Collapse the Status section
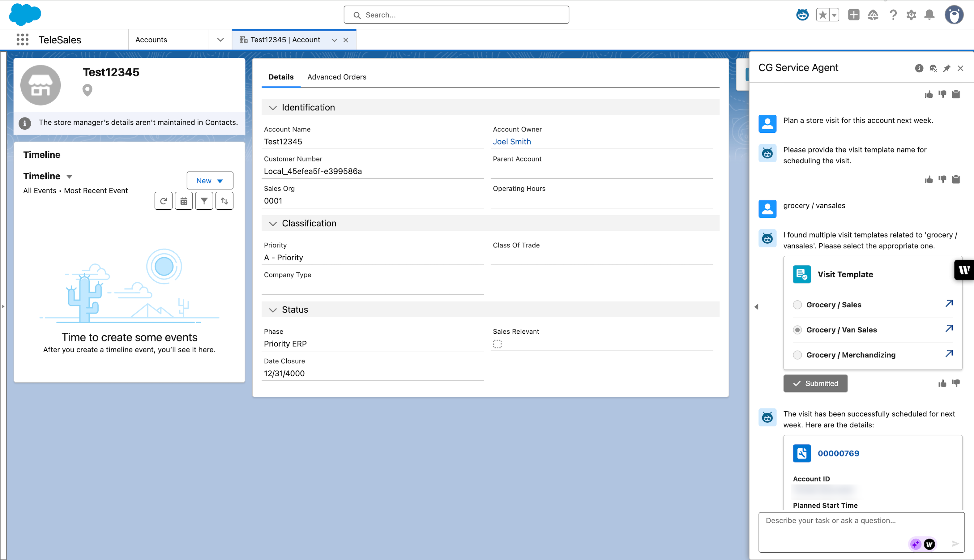Image resolution: width=974 pixels, height=560 pixels. pos(273,310)
